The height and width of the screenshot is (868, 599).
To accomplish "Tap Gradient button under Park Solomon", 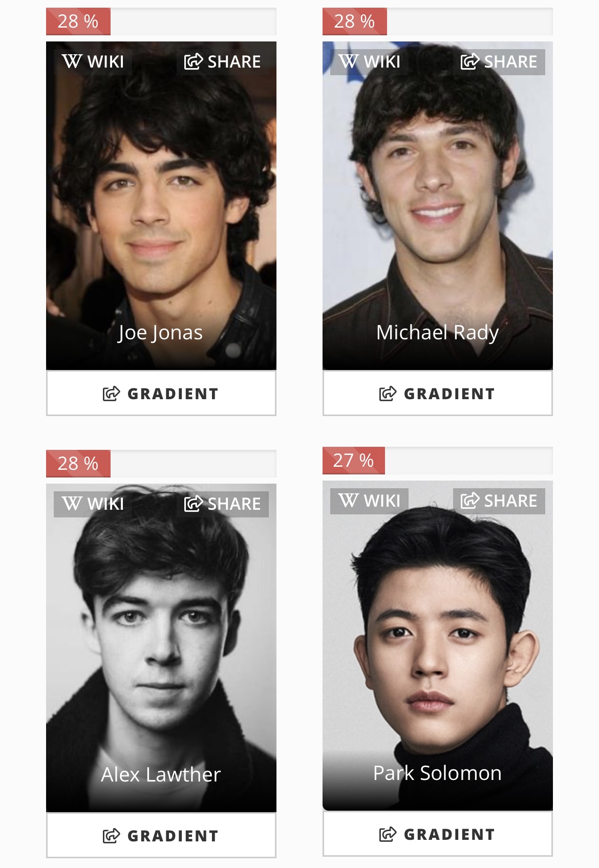I will [438, 834].
